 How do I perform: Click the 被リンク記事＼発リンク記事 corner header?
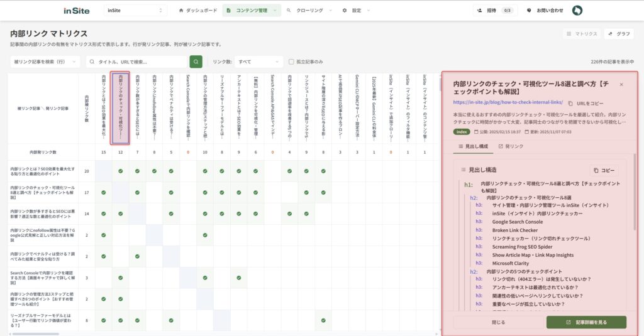coord(43,109)
